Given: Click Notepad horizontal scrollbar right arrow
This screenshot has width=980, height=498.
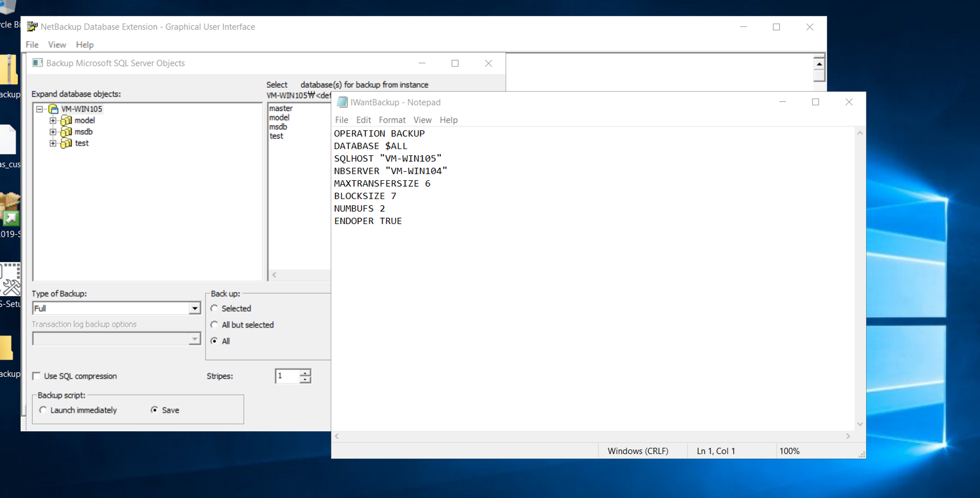Looking at the screenshot, I should point(848,436).
